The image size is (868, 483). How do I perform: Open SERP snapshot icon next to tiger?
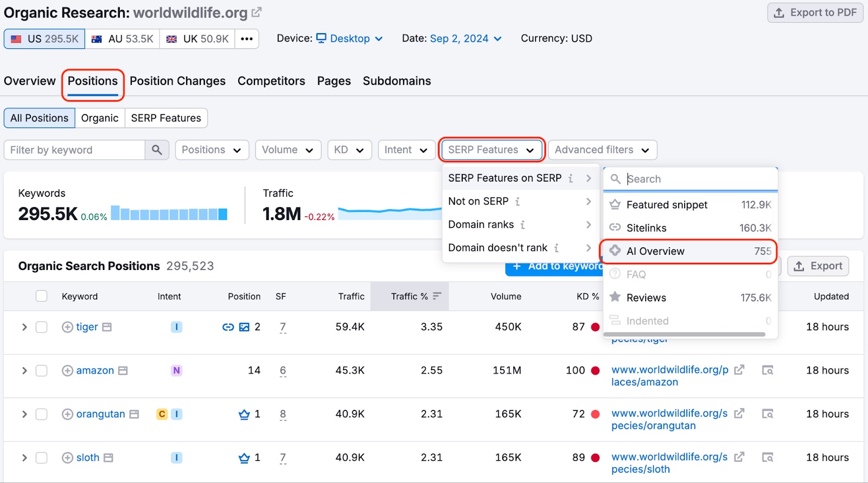tap(107, 327)
